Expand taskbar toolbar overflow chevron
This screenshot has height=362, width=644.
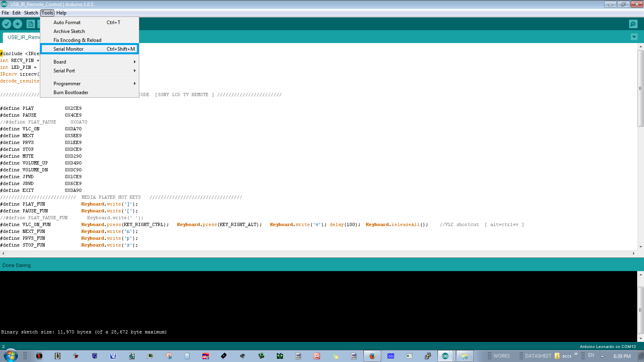[x=576, y=354]
